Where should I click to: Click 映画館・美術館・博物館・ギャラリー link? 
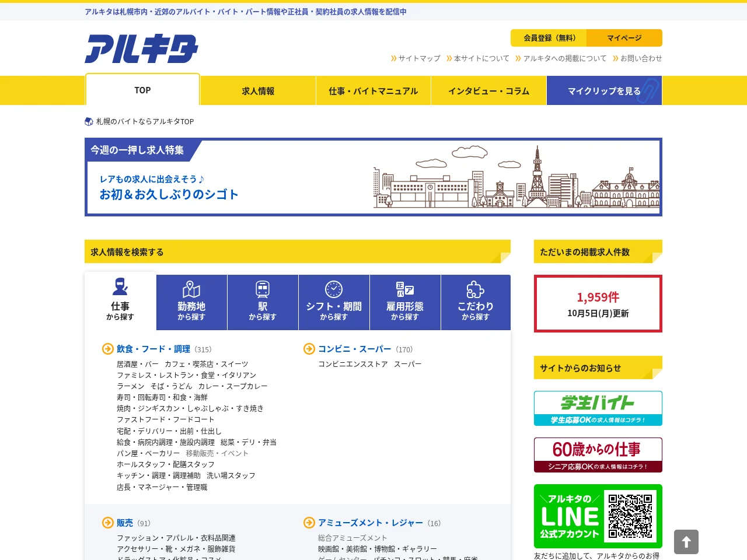(x=378, y=549)
